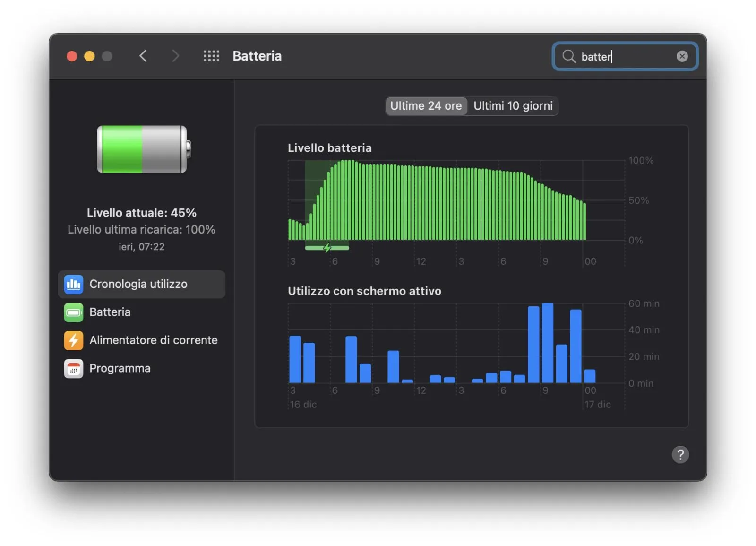Click the grid icon to show all preferences
The image size is (756, 546).
(x=211, y=56)
